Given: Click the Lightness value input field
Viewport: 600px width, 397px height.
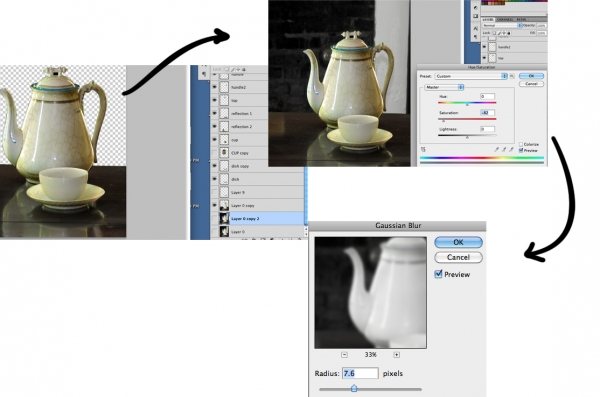Looking at the screenshot, I should point(487,129).
